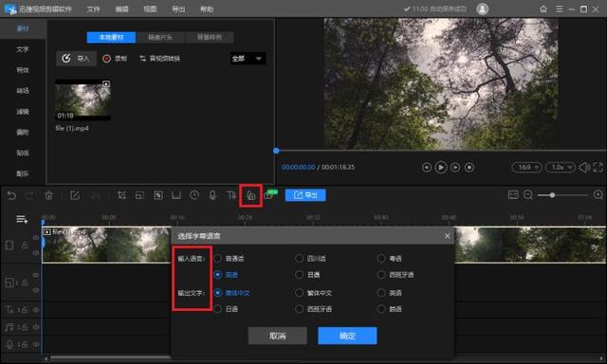The image size is (607, 364).
Task: Open the 编辑 menu
Action: click(121, 9)
